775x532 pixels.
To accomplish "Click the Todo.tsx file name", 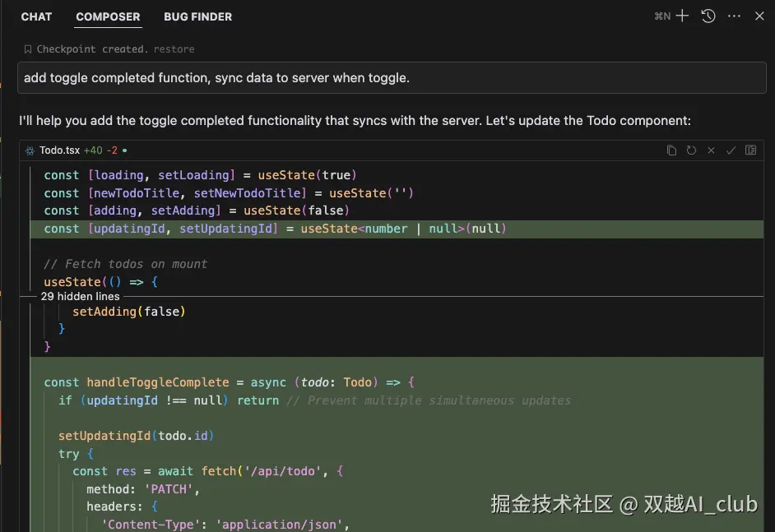I will pos(59,150).
